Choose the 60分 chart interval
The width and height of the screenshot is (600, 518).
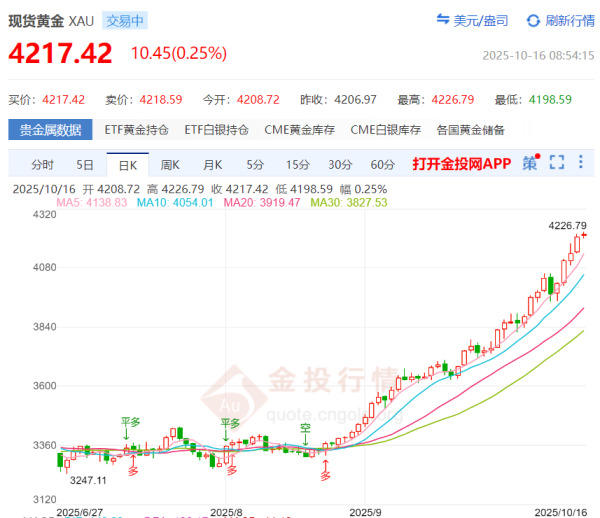point(382,164)
